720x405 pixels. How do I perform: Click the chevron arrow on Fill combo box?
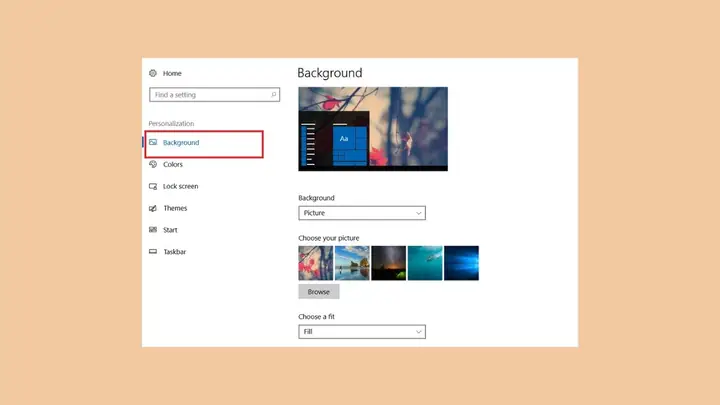click(418, 332)
